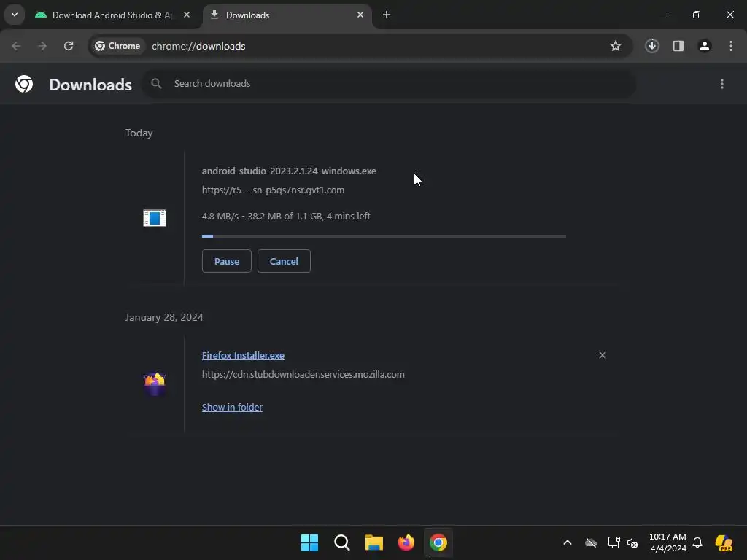The width and height of the screenshot is (747, 560).
Task: Click the OneDrive cloud tray icon
Action: pos(591,542)
